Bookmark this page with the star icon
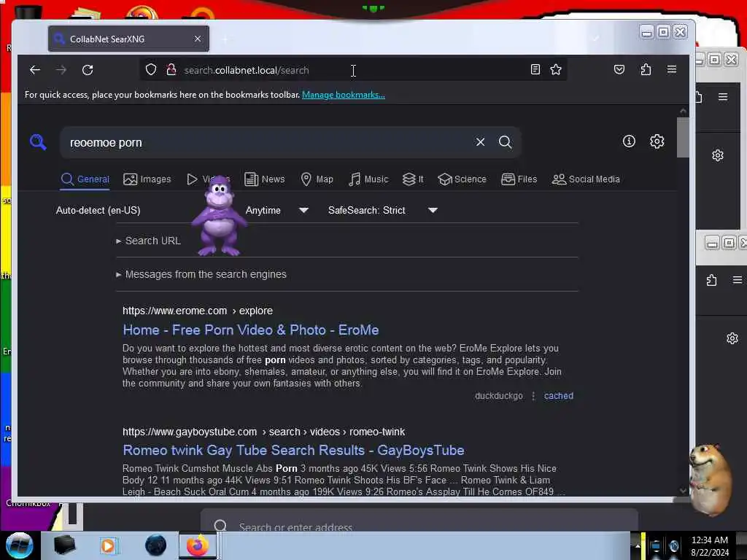This screenshot has height=560, width=747. click(x=555, y=69)
